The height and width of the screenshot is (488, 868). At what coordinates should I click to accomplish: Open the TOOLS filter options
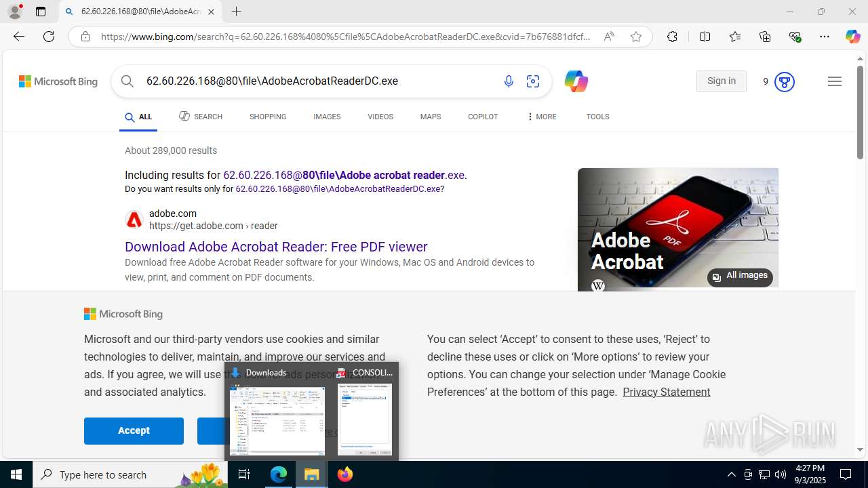click(597, 117)
